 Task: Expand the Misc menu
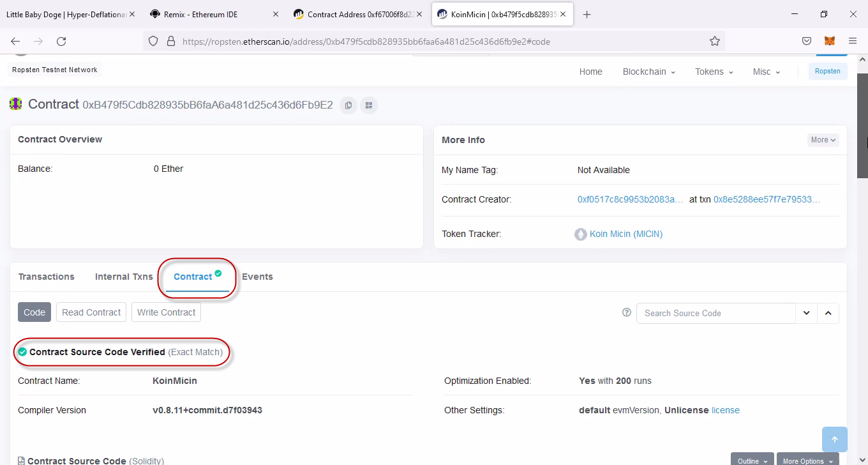point(767,72)
